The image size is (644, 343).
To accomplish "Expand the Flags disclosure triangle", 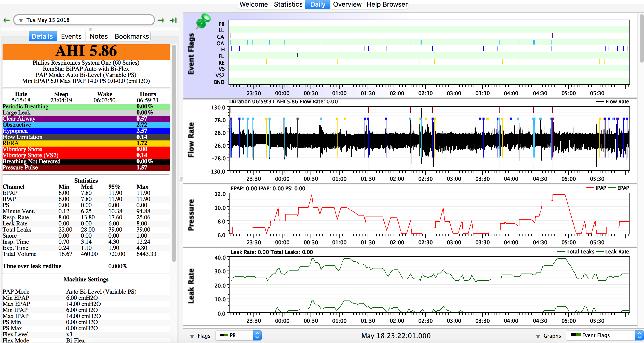I will pyautogui.click(x=192, y=336).
